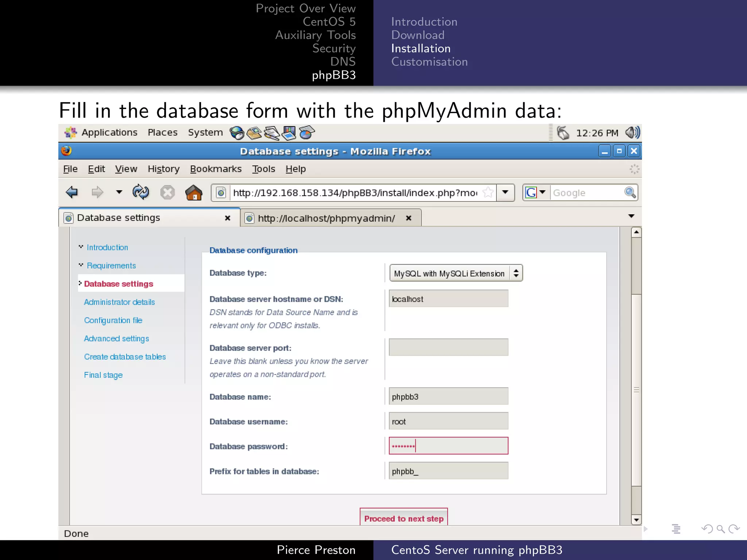The image size is (747, 560).
Task: Click the 12:26 PM clock
Action: pos(597,133)
